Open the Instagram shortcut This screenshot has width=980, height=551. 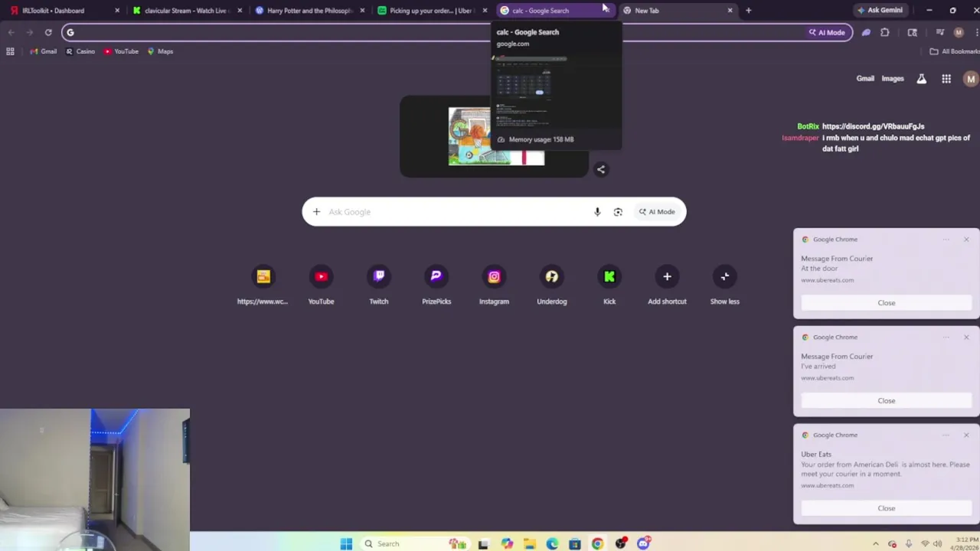494,285
